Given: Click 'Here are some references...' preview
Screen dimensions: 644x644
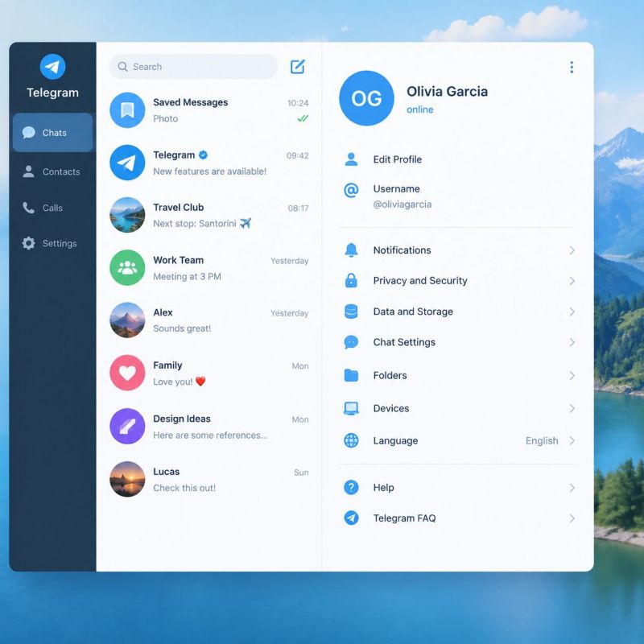Looking at the screenshot, I should pos(210,435).
